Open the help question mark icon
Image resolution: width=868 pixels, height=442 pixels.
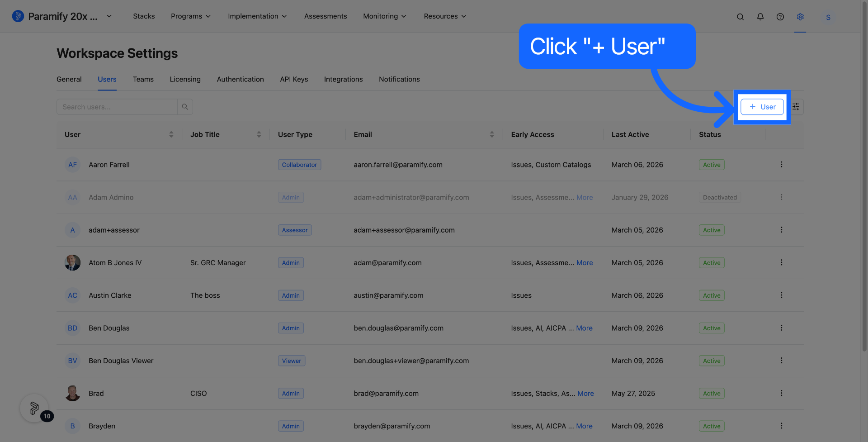point(780,17)
